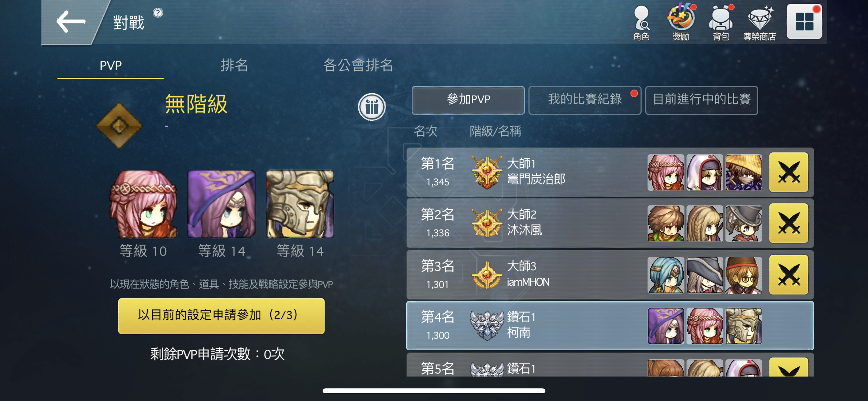Select the level 10 pink-haired character portrait
Viewport: 868px width, 401px height.
point(143,204)
